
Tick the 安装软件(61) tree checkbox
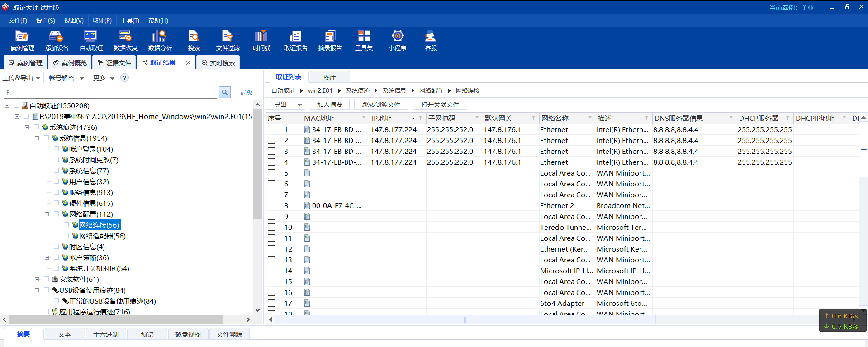(46, 279)
